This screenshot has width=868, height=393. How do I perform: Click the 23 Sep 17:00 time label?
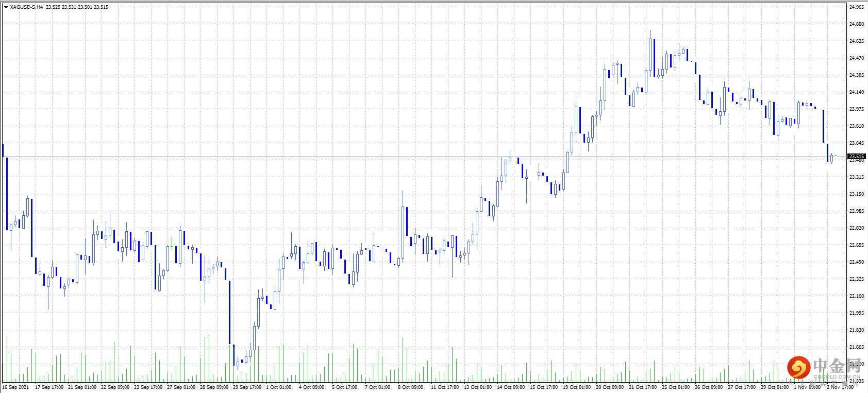(x=148, y=387)
